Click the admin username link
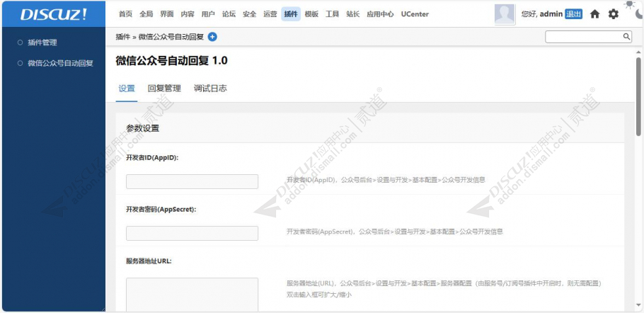644x313 pixels. 551,14
